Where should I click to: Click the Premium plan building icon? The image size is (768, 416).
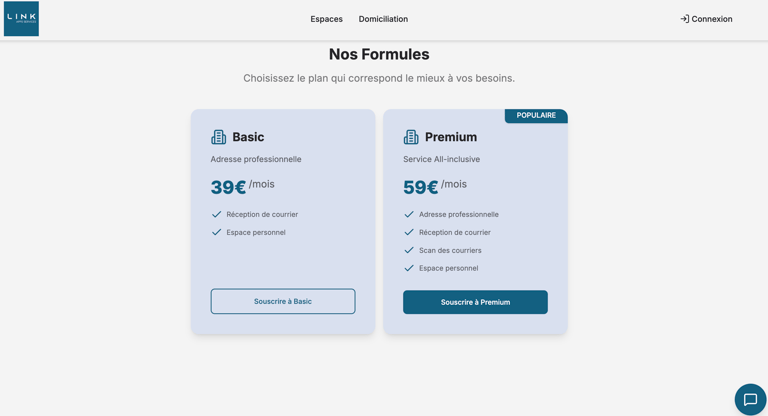pos(411,137)
